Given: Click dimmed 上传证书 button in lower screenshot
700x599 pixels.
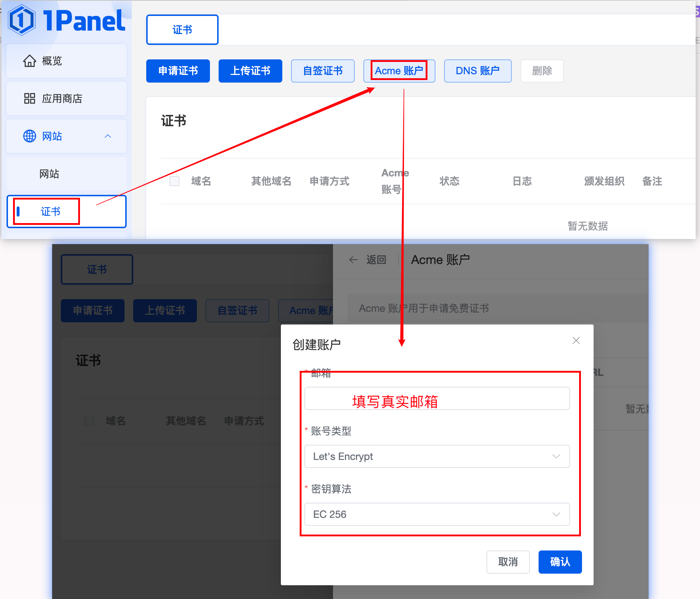Looking at the screenshot, I should (165, 311).
